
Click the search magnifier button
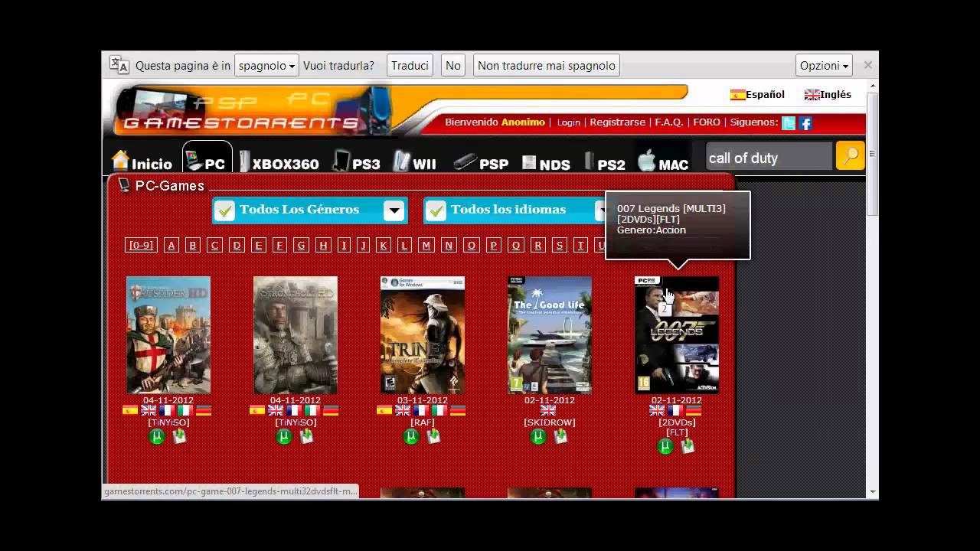click(x=850, y=155)
